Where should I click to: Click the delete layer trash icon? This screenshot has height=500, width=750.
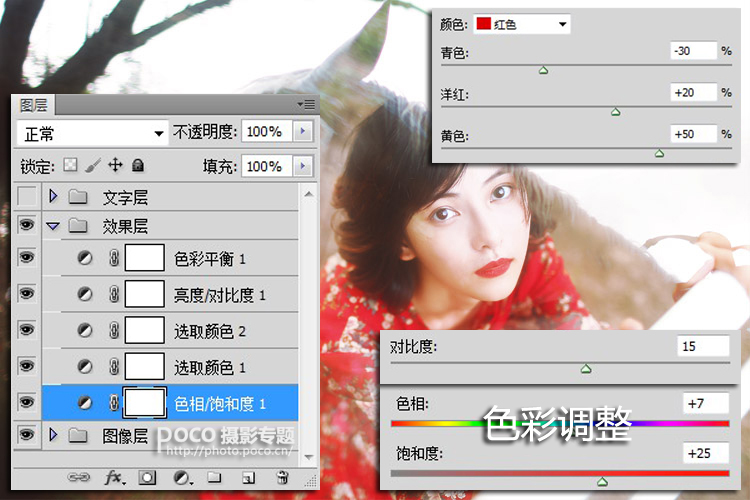click(x=282, y=477)
